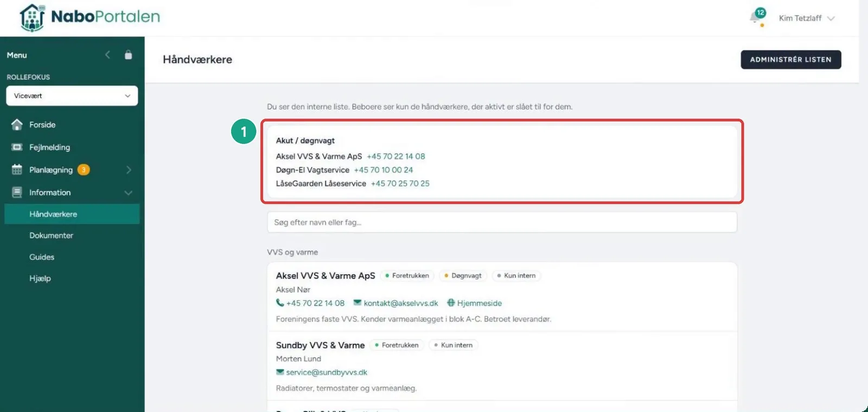Open the Kim Tetzlaff user menu
The image size is (868, 412).
coord(806,18)
